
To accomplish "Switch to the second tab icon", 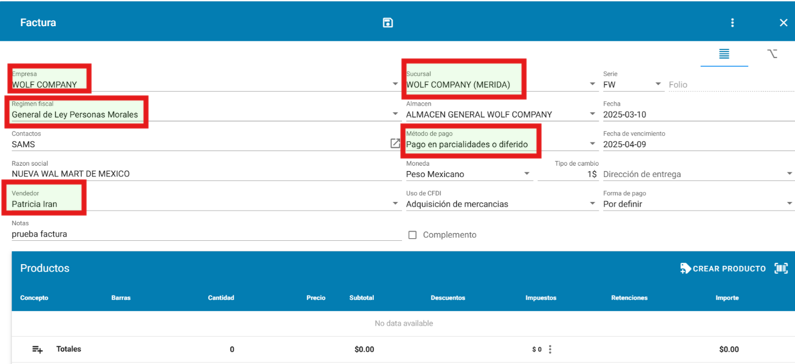I will 772,54.
